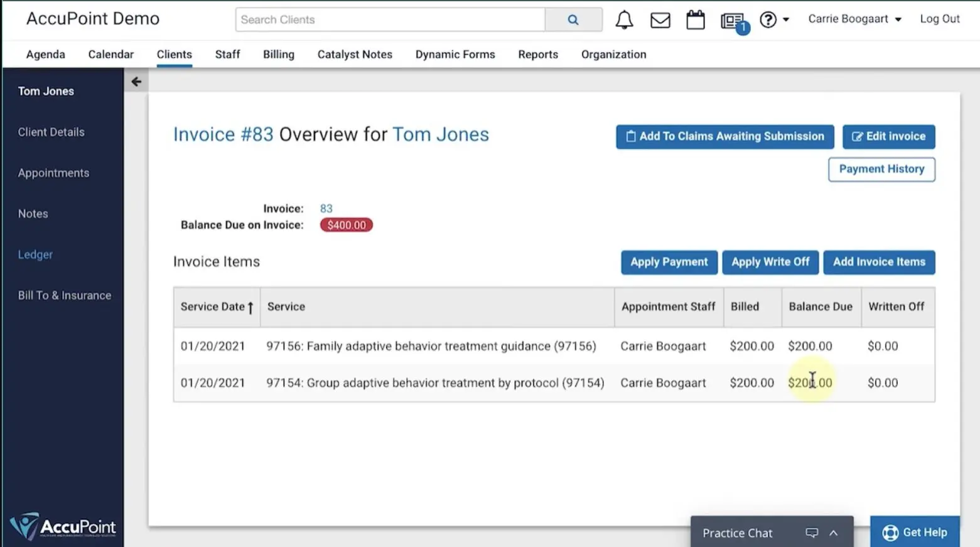This screenshot has width=980, height=547.
Task: Click the Tom Jones name link
Action: pyautogui.click(x=440, y=134)
